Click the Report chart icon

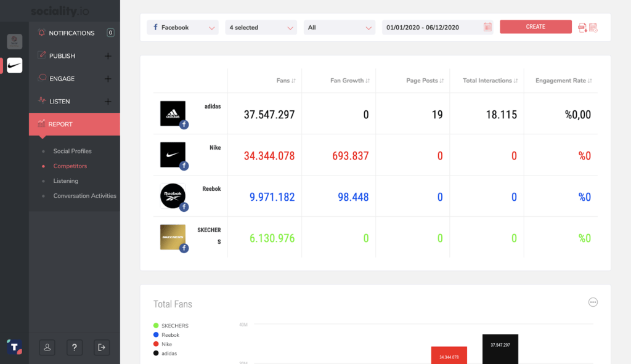coord(41,123)
